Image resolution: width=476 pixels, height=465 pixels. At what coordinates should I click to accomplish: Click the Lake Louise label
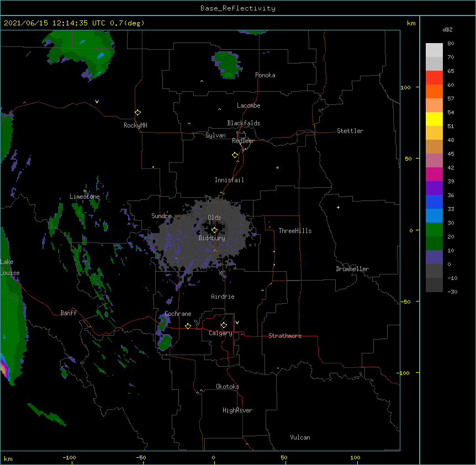coord(10,267)
